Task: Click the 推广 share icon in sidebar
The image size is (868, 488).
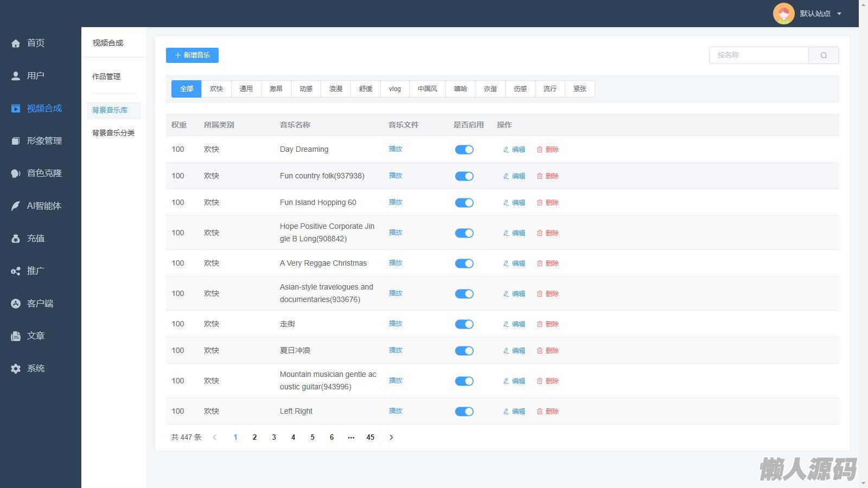Action: pyautogui.click(x=16, y=271)
